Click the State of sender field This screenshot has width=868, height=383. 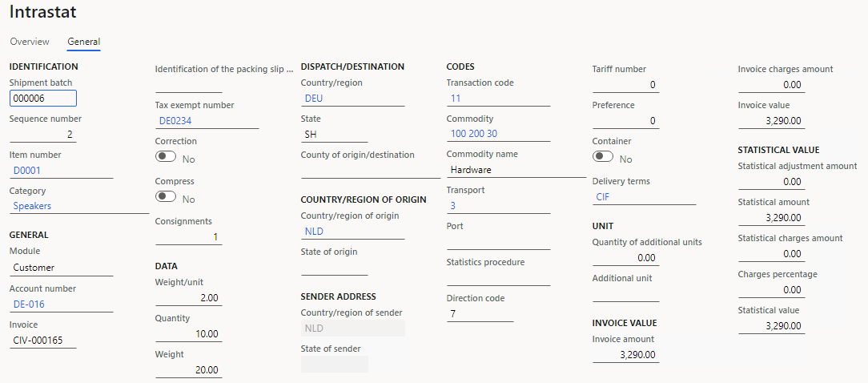click(x=335, y=364)
